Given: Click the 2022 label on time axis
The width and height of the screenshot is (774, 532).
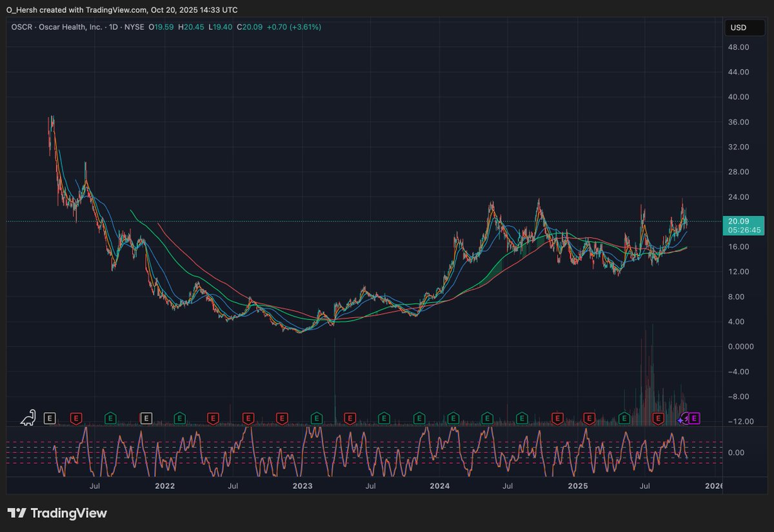Looking at the screenshot, I should click(164, 485).
